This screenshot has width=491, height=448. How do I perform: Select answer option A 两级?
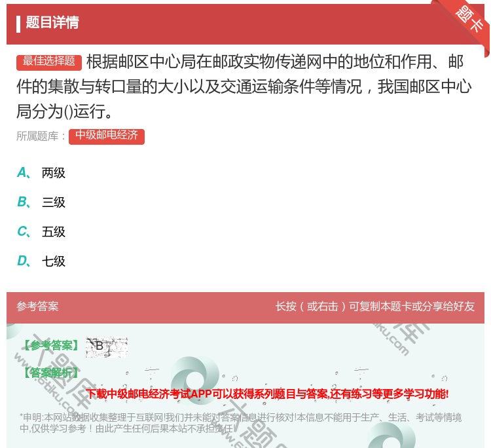click(x=41, y=173)
